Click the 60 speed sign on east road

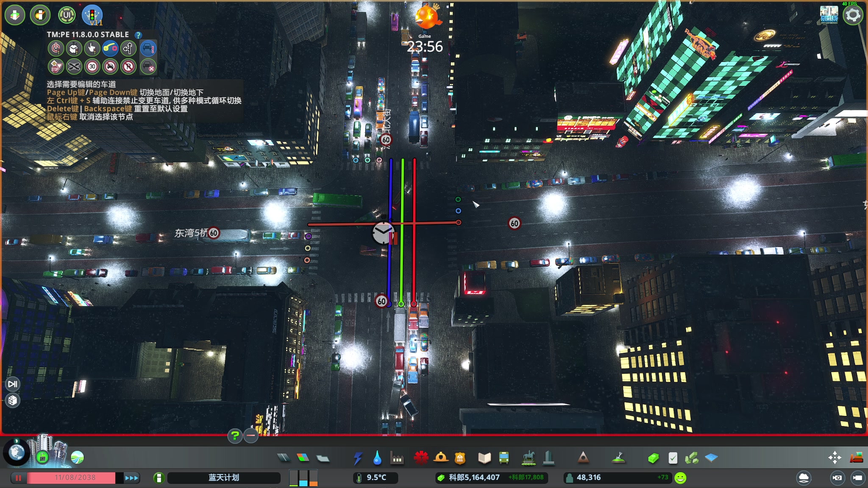[x=514, y=223]
